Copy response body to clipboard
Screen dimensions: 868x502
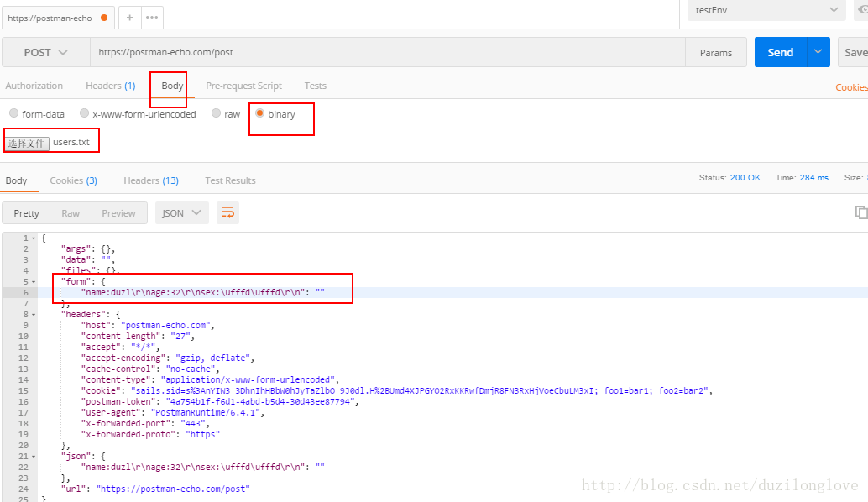tap(860, 212)
